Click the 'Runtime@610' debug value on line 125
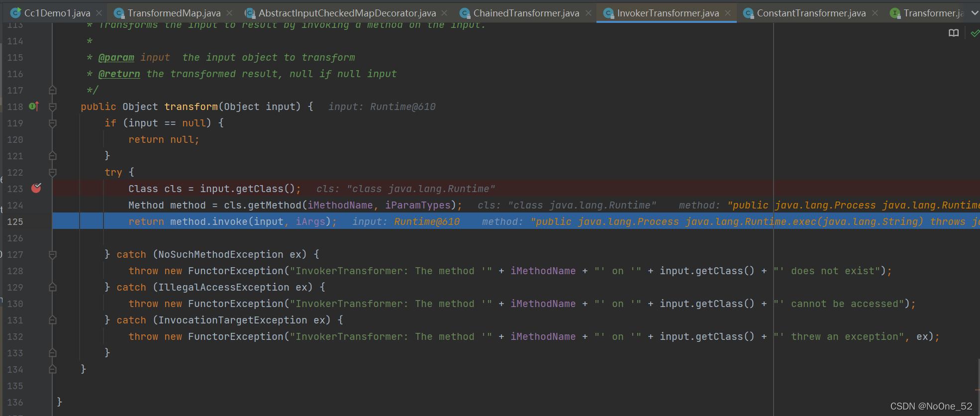This screenshot has width=980, height=416. coord(427,221)
